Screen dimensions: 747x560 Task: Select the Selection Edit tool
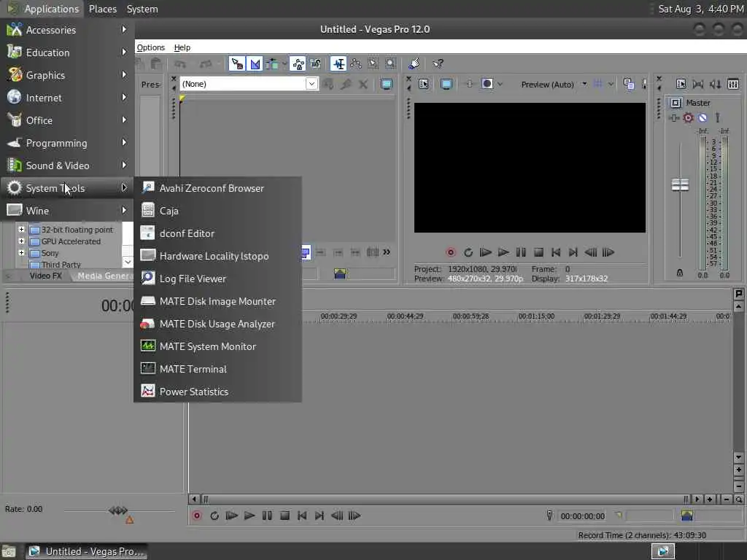click(373, 64)
